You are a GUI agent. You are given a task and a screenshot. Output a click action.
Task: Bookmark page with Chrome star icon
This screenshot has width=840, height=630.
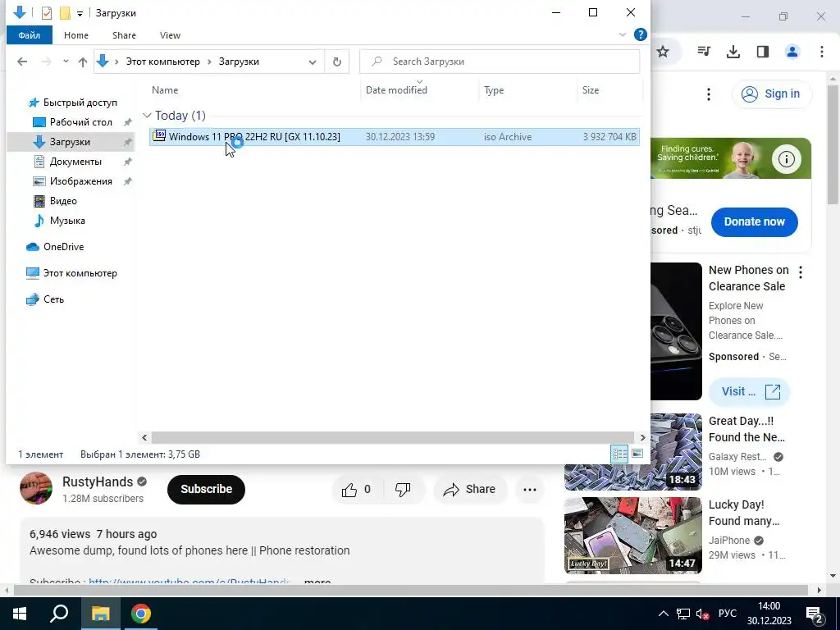click(663, 52)
